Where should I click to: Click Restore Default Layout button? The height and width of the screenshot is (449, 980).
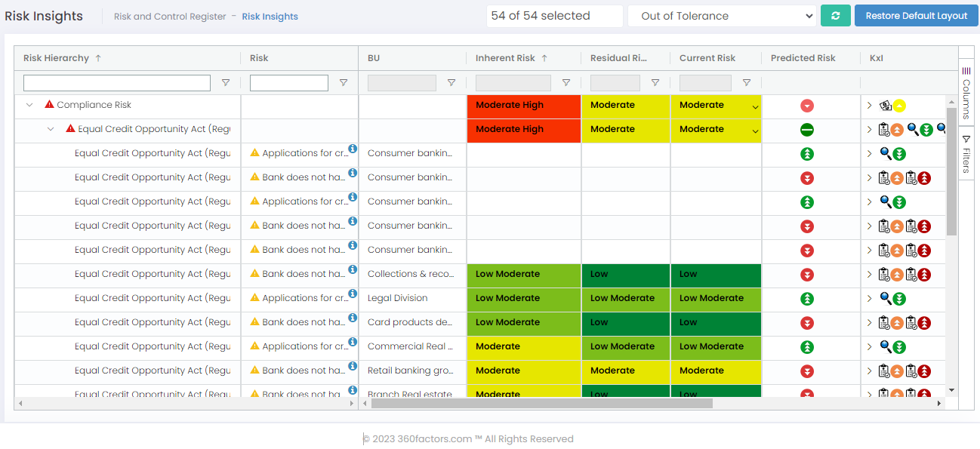[x=916, y=16]
